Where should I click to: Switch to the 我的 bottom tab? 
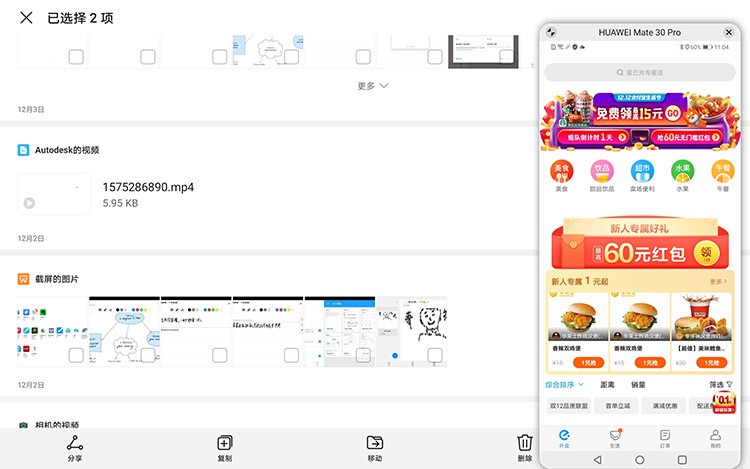[715, 438]
